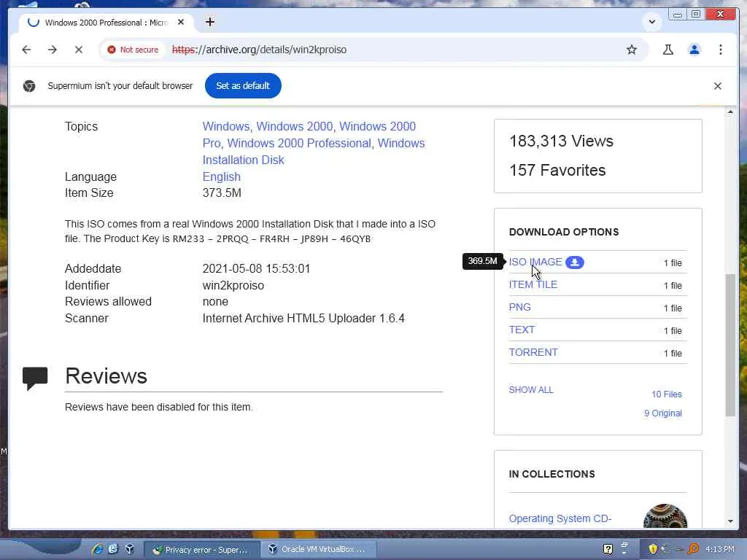The width and height of the screenshot is (747, 560).
Task: Click the orange magnifier tray icon
Action: 694,549
